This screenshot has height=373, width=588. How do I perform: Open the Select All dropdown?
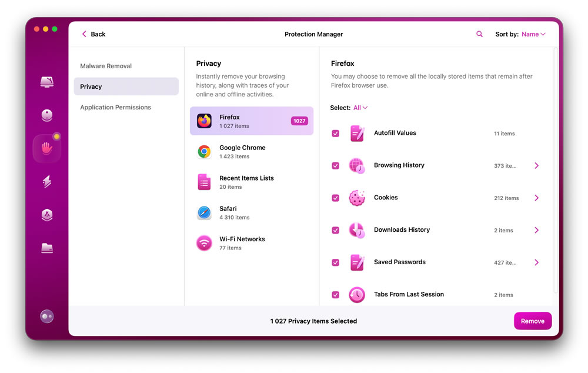tap(360, 108)
